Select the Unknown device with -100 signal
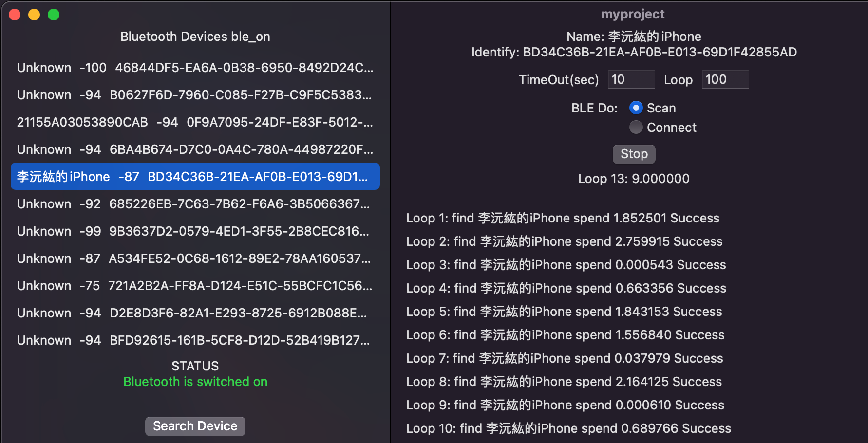 [x=195, y=68]
